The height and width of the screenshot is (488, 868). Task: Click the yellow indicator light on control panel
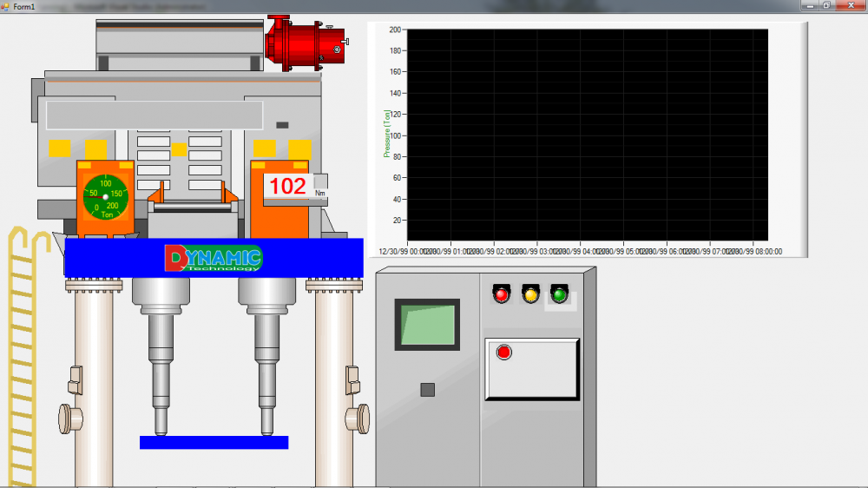click(530, 294)
